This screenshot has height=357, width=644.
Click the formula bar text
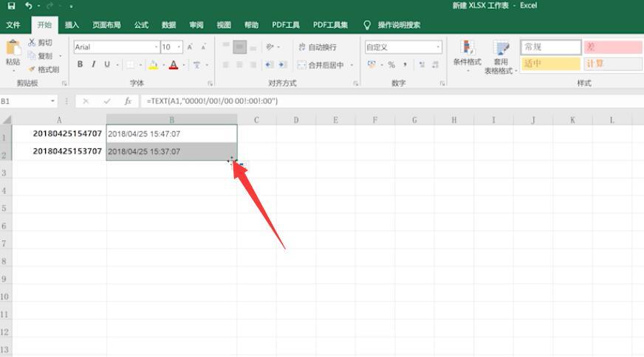[212, 101]
